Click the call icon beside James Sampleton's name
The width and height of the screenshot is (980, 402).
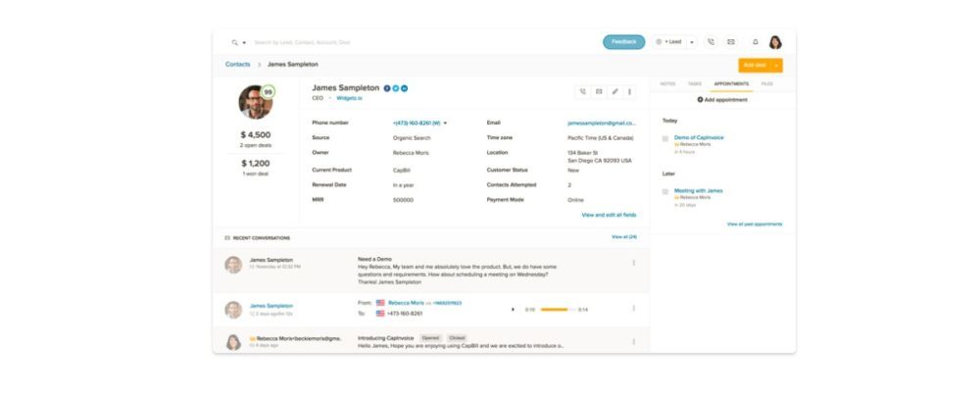pyautogui.click(x=582, y=91)
